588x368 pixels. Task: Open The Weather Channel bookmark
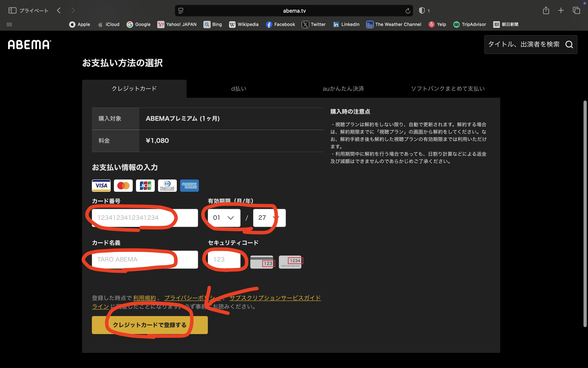[x=394, y=24]
